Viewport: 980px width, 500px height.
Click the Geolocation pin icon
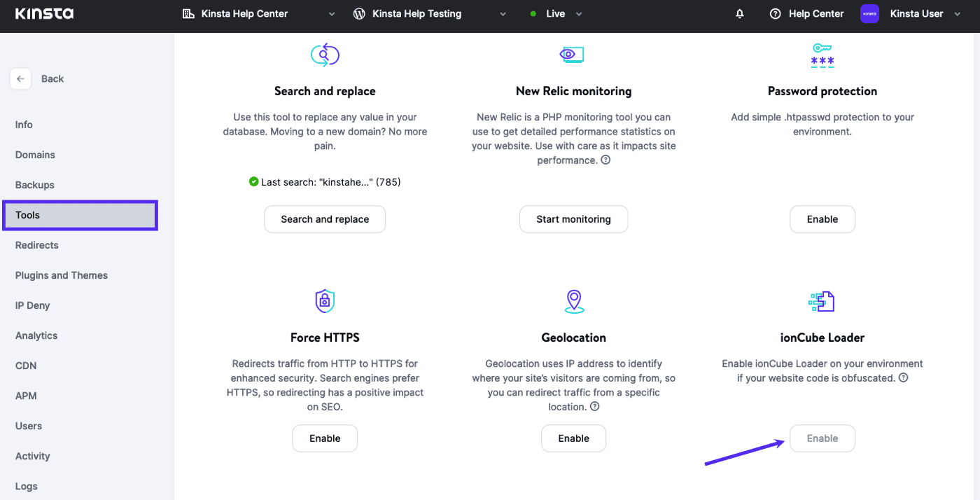(x=574, y=301)
